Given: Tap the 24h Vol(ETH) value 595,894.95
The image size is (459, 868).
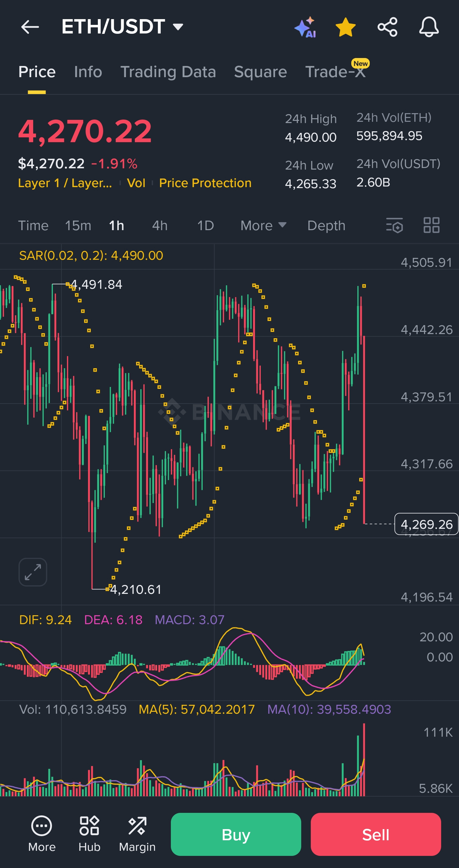Looking at the screenshot, I should pyautogui.click(x=389, y=136).
